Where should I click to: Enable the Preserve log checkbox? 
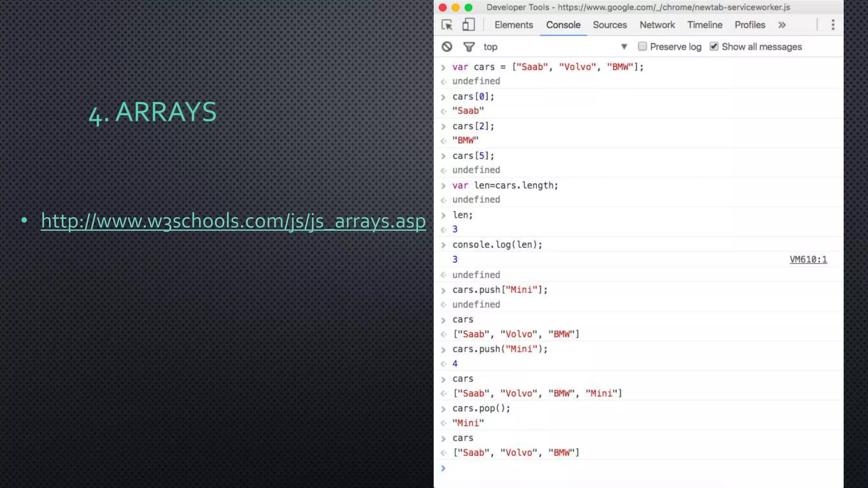click(643, 46)
